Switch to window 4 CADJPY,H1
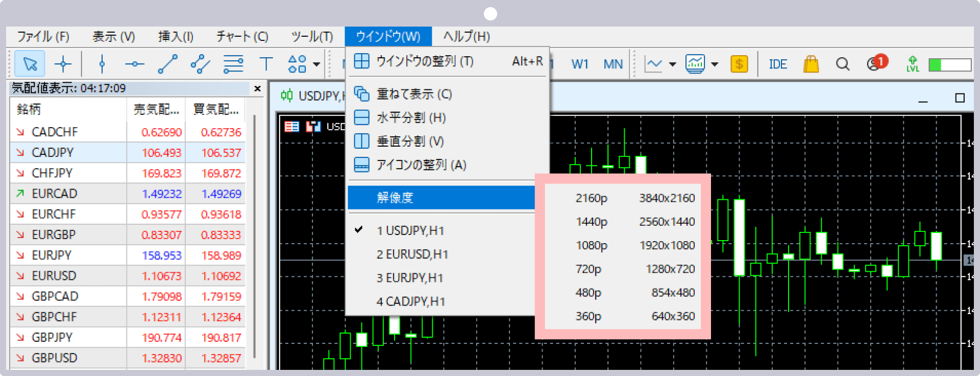This screenshot has height=376, width=980. pos(440,301)
